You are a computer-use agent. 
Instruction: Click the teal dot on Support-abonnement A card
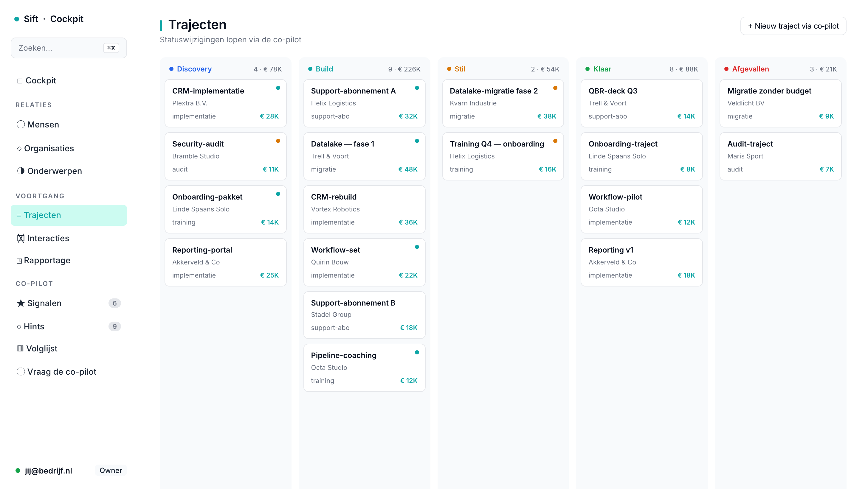(417, 88)
